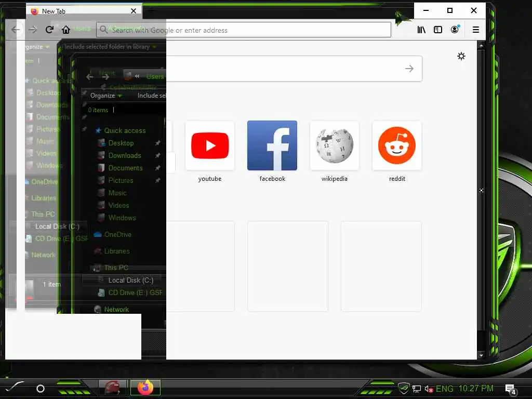This screenshot has width=532, height=399.
Task: Open volume control in system tray
Action: [429, 389]
